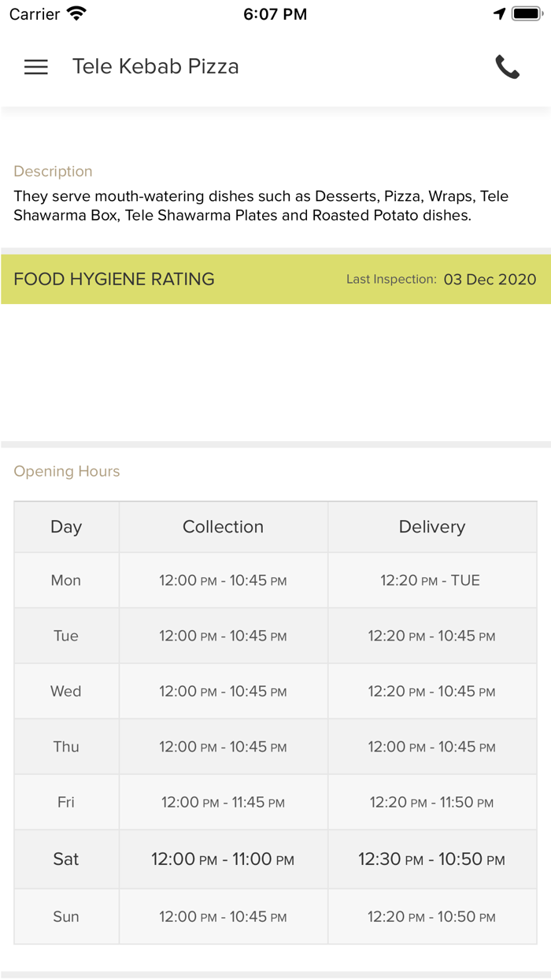This screenshot has width=551, height=980.
Task: Tap Thursday delivery hours cell
Action: [432, 747]
